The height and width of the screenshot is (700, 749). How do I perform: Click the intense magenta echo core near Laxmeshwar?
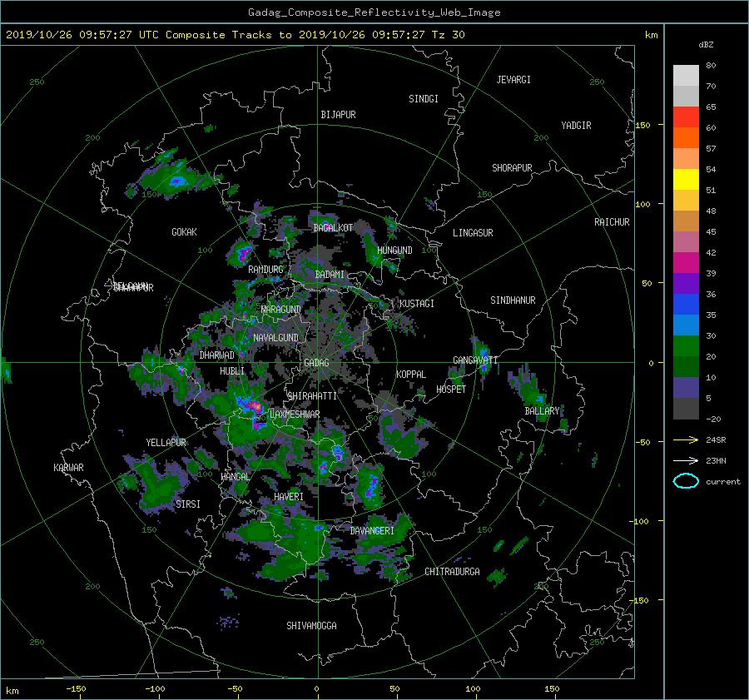tap(256, 407)
